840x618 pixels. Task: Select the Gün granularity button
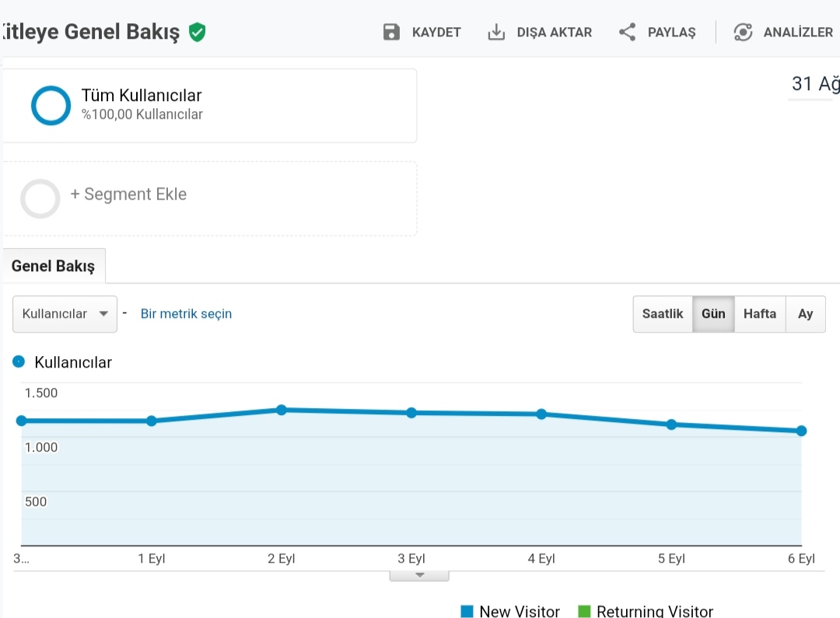(713, 314)
